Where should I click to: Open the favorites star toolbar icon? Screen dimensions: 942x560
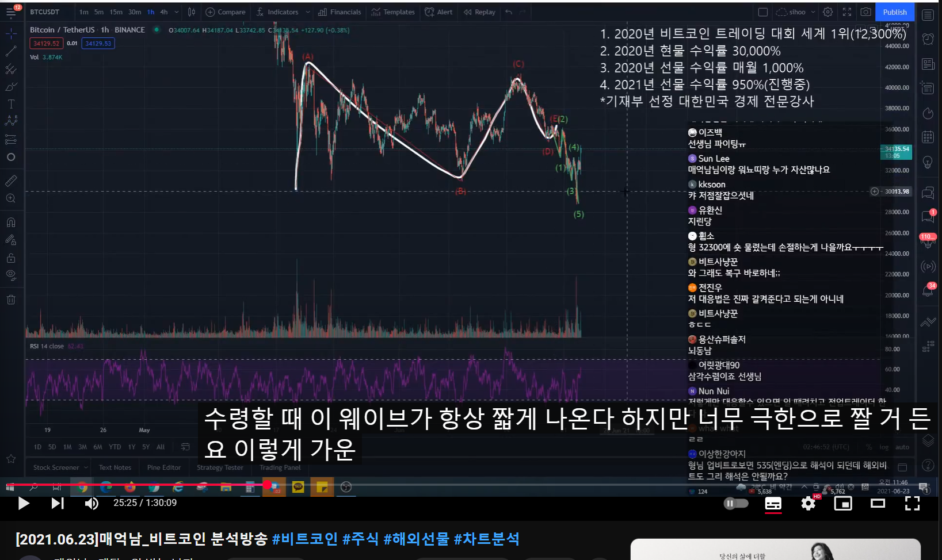(11, 459)
